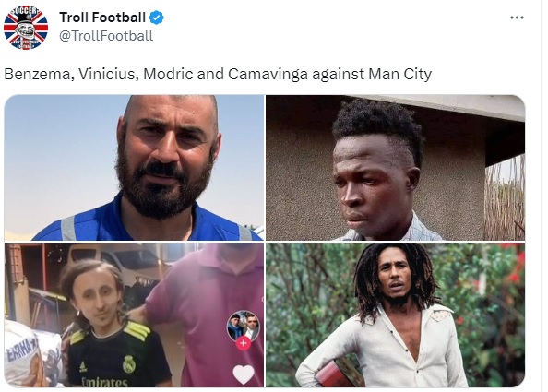Tap the white heart like icon

(x=244, y=374)
